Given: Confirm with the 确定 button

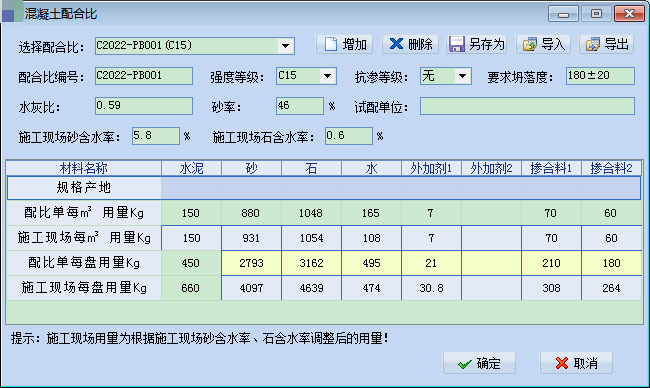Looking at the screenshot, I should pos(479,363).
